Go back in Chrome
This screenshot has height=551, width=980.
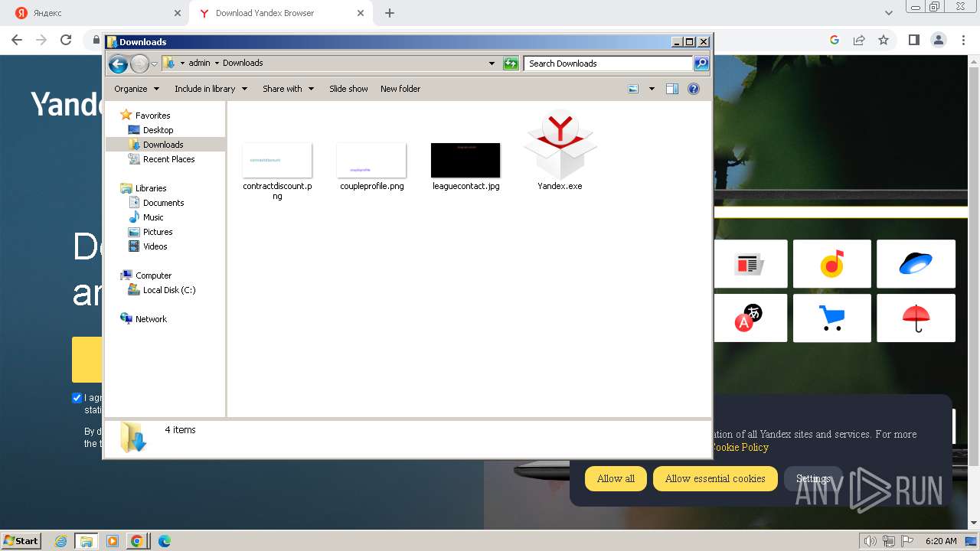tap(17, 40)
